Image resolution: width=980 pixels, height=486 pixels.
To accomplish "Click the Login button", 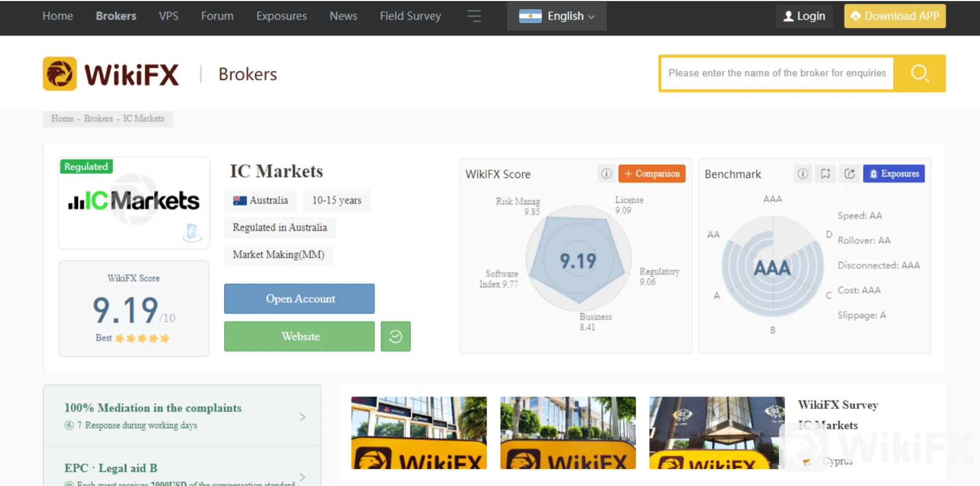I will (804, 16).
